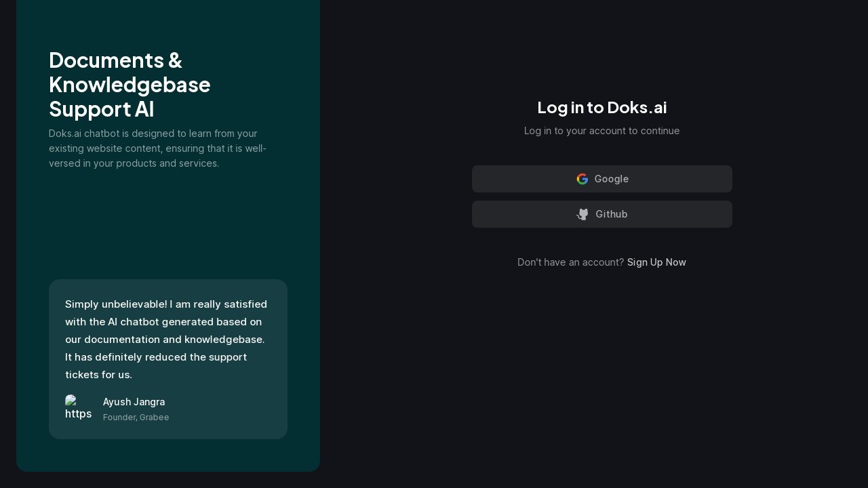868x488 pixels.
Task: Open the Sign Up Now link
Action: point(656,262)
